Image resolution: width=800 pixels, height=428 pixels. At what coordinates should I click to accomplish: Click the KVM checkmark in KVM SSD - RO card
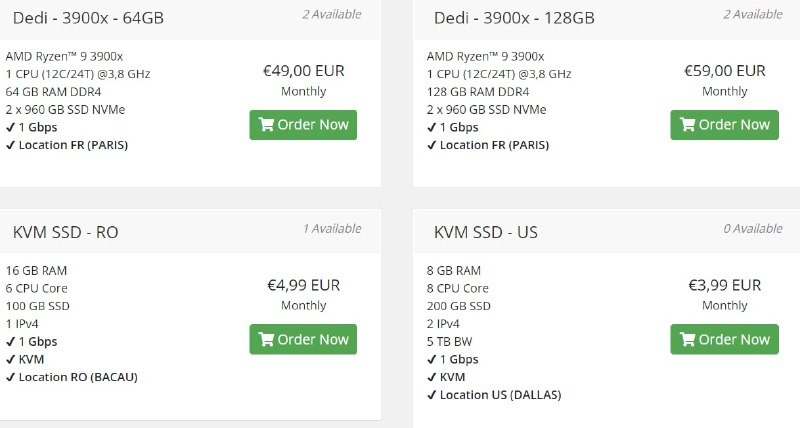[x=10, y=359]
